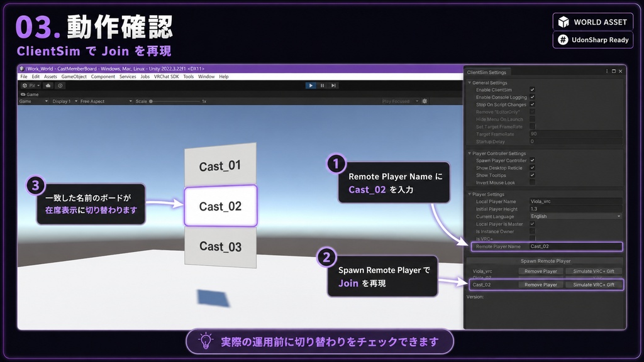Open the GameObject menu

(74, 77)
